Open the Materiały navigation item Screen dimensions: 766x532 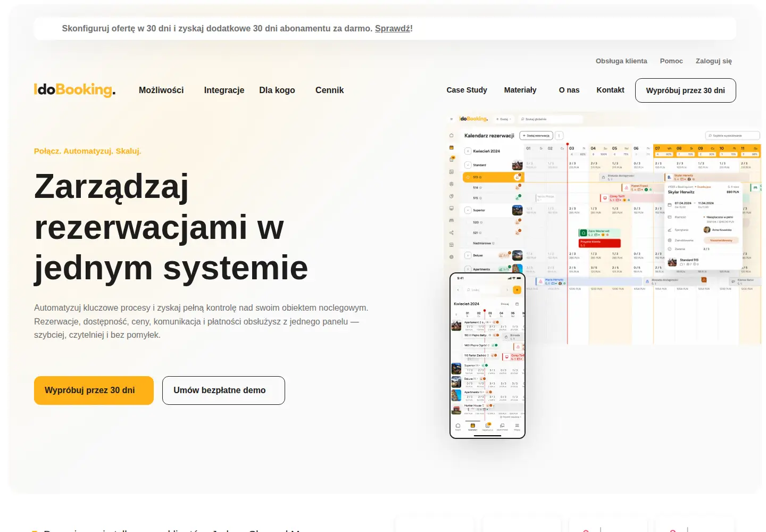point(520,90)
